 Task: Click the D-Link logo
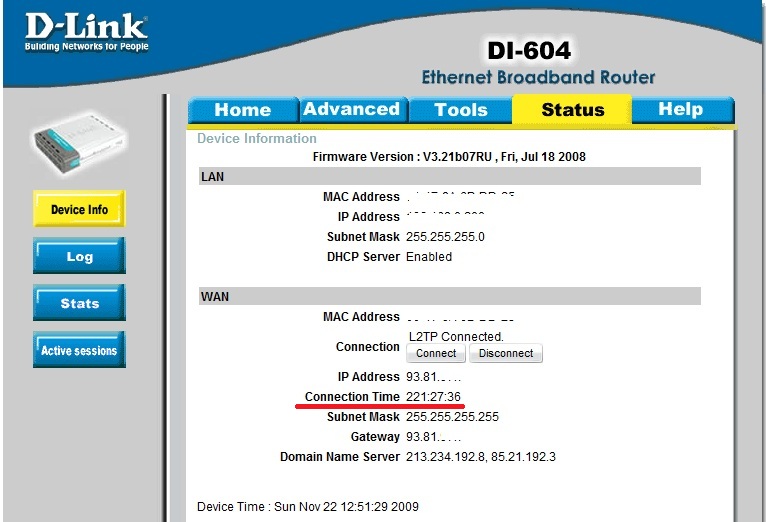(x=86, y=32)
